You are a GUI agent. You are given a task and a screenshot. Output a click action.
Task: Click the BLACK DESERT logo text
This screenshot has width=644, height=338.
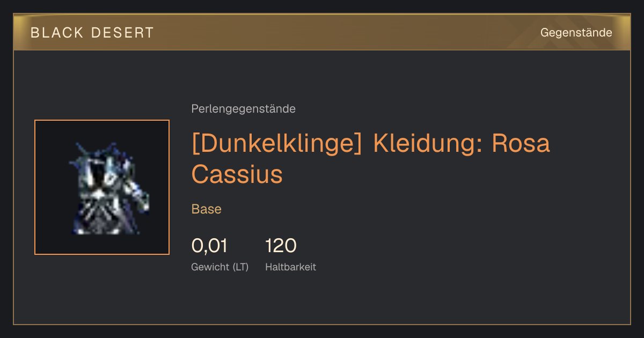92,33
